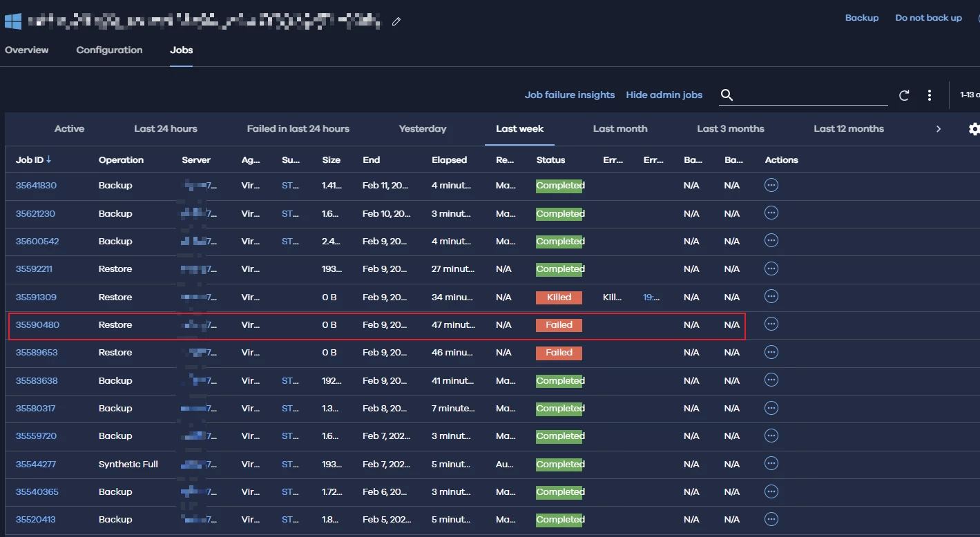Screen dimensions: 980x537
Task: Click the Failed status of job 35590480
Action: 559,325
